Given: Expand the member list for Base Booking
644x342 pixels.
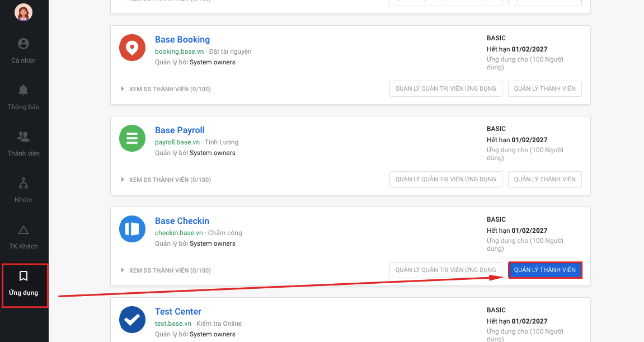Looking at the screenshot, I should point(166,89).
